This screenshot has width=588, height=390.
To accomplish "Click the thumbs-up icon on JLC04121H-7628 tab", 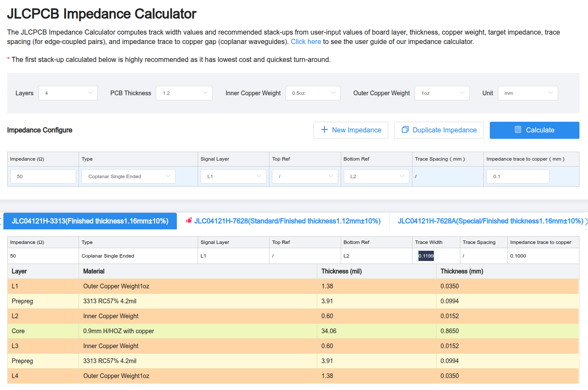I will click(x=189, y=221).
